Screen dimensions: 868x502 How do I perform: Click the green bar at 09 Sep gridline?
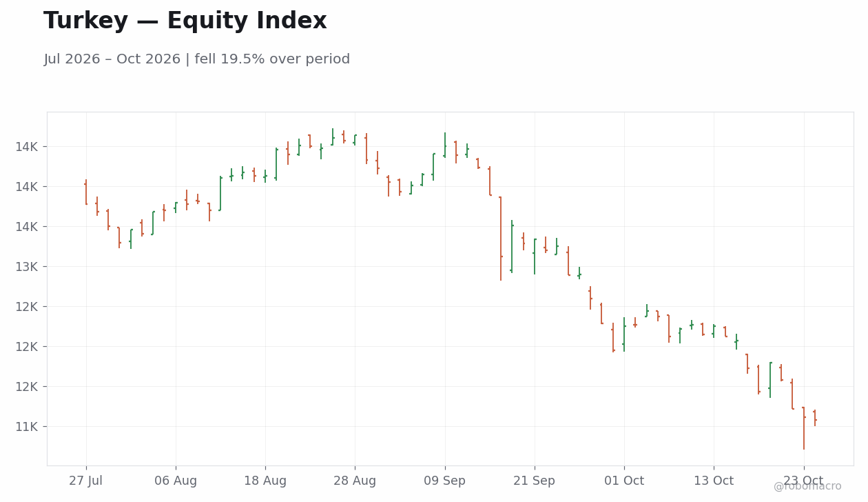[x=445, y=145]
